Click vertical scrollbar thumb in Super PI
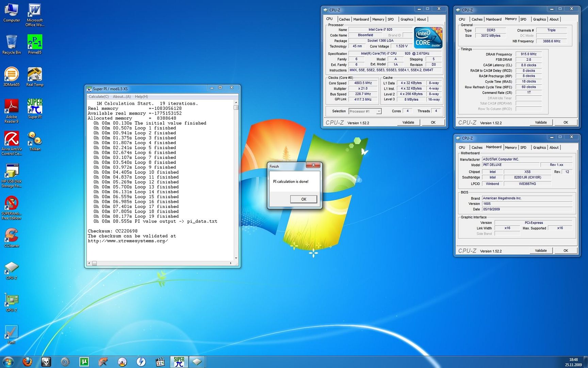The height and width of the screenshot is (368, 588). (x=236, y=108)
